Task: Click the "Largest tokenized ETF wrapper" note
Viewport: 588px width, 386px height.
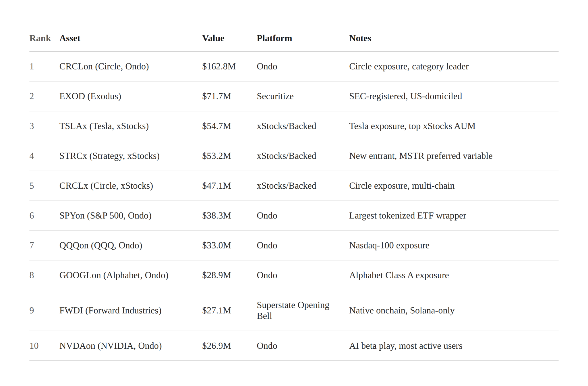Action: pyautogui.click(x=407, y=216)
